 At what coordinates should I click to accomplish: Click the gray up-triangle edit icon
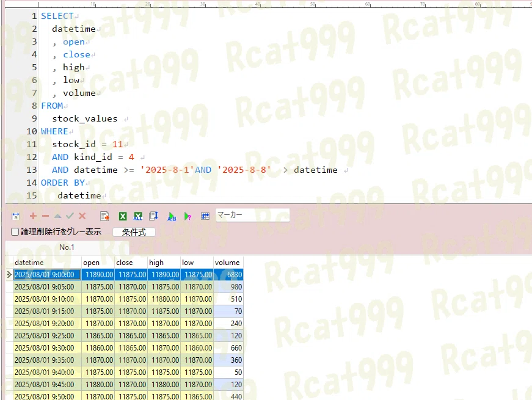click(57, 216)
